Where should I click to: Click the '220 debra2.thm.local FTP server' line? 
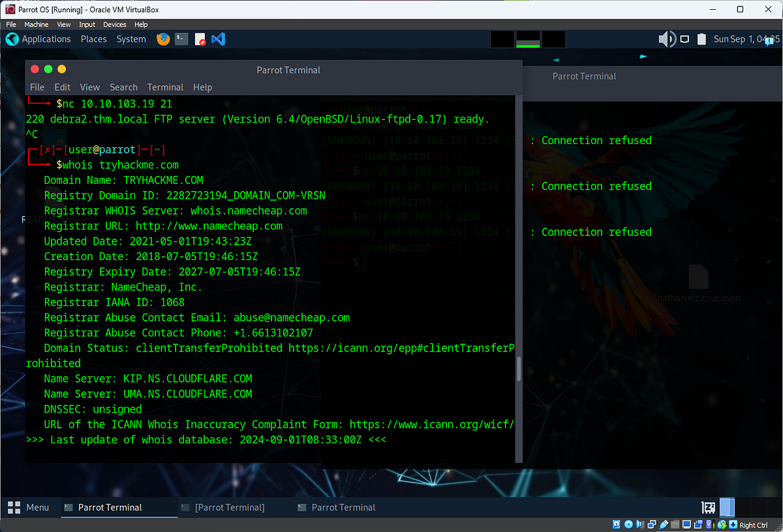pos(258,119)
